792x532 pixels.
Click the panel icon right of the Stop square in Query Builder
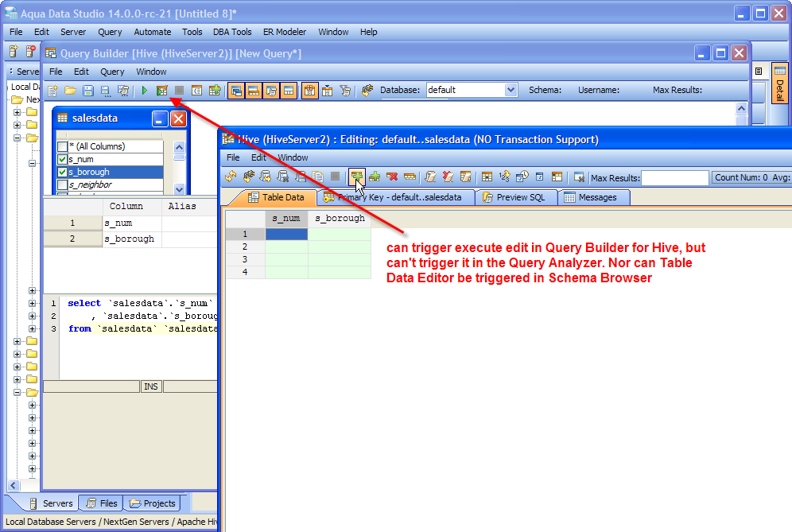coord(197,91)
